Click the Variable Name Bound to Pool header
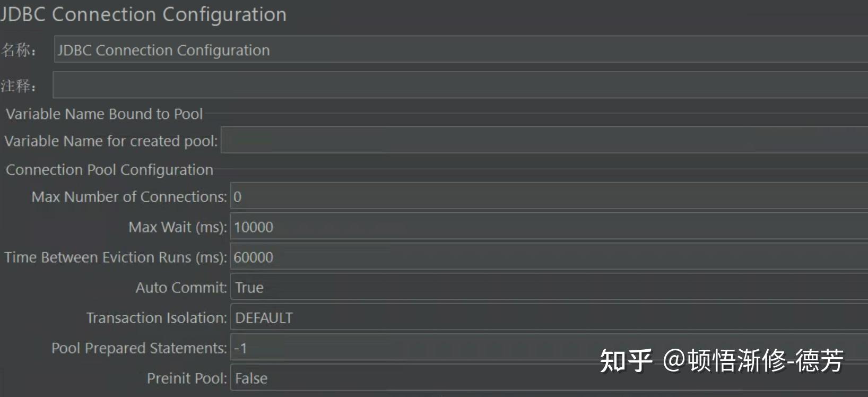This screenshot has height=397, width=868. point(104,114)
